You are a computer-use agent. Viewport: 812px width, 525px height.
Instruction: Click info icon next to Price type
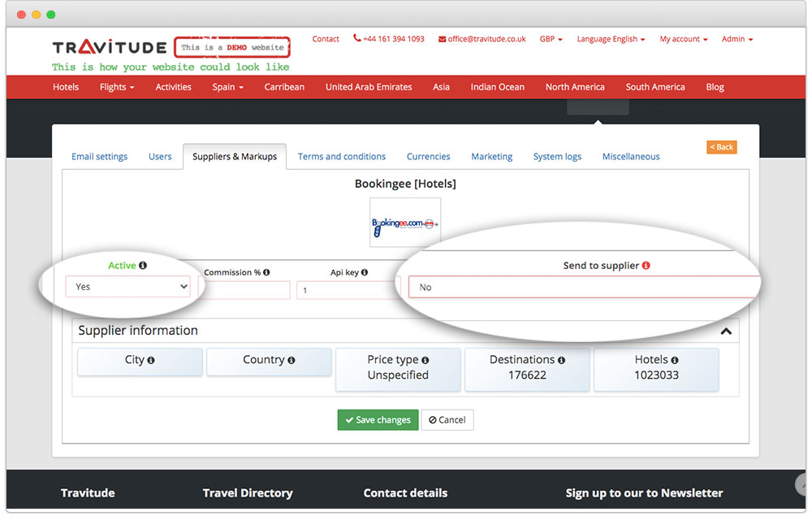point(425,360)
